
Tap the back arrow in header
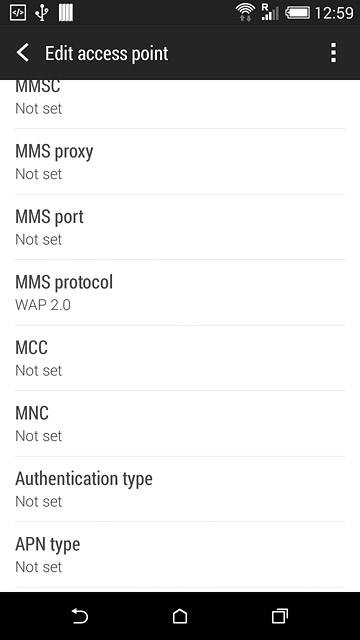tap(23, 53)
